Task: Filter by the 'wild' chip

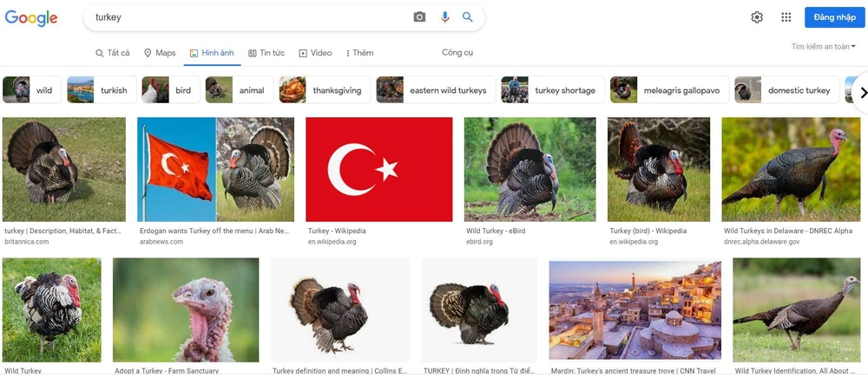Action: click(x=31, y=90)
